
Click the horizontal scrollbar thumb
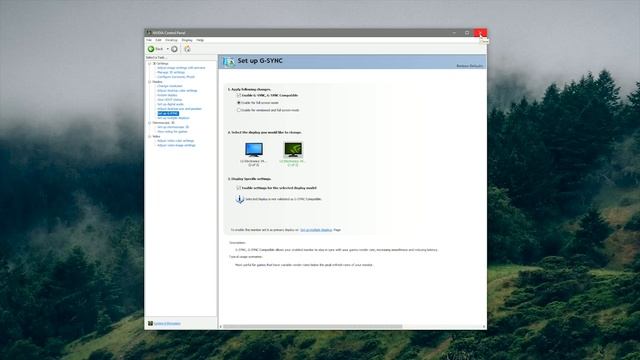313,327
